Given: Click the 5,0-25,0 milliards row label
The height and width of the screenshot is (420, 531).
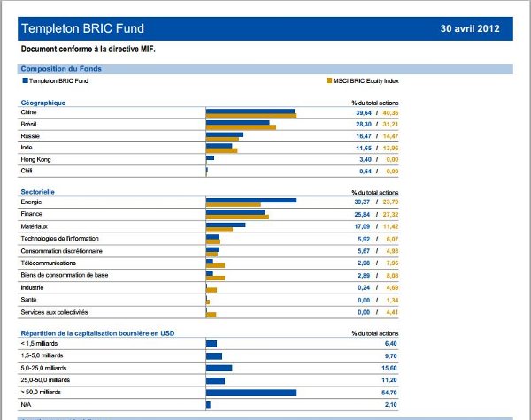Looking at the screenshot, I should tap(43, 368).
